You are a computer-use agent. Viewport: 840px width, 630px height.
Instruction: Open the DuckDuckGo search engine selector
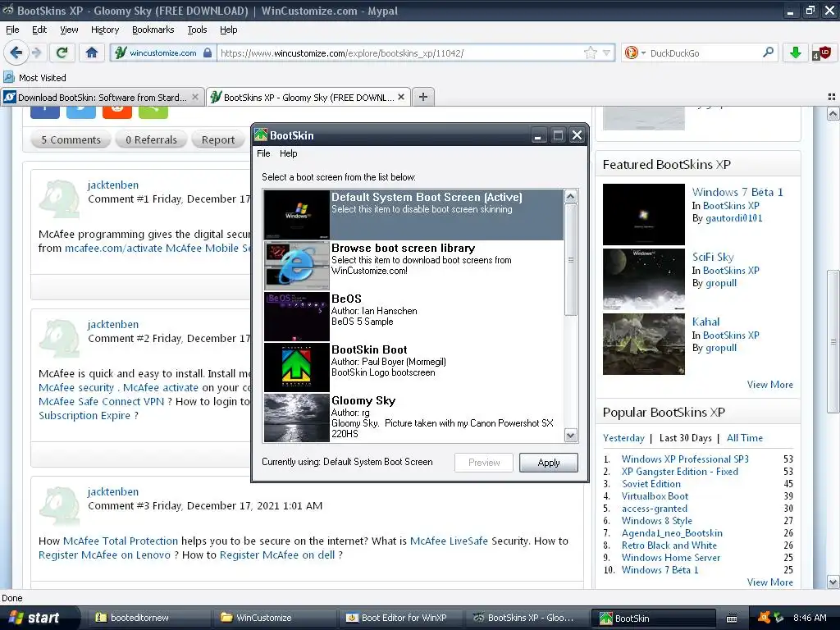[x=635, y=52]
